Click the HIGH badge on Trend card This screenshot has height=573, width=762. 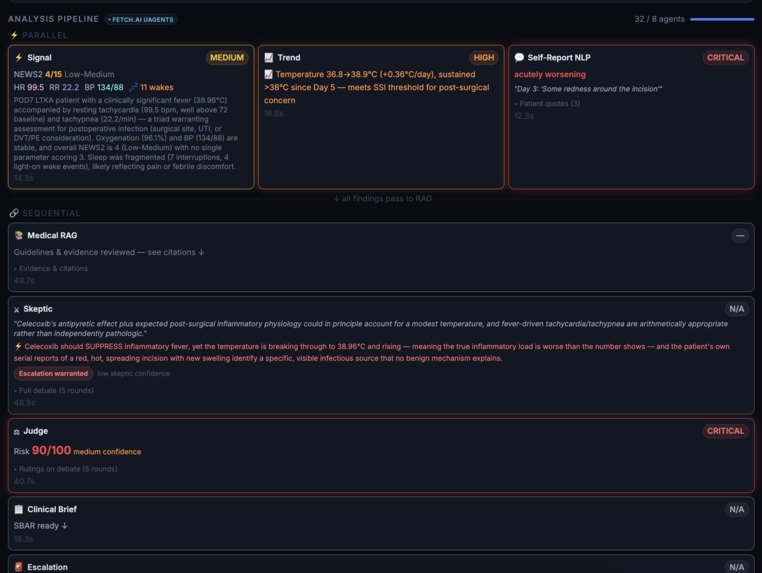pos(484,57)
